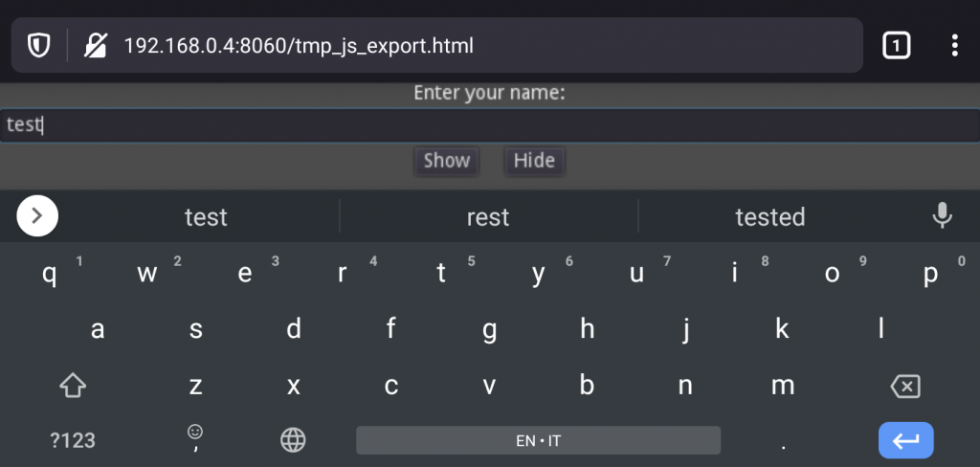
Task: Switch to ?123 symbols keyboard
Action: [73, 440]
